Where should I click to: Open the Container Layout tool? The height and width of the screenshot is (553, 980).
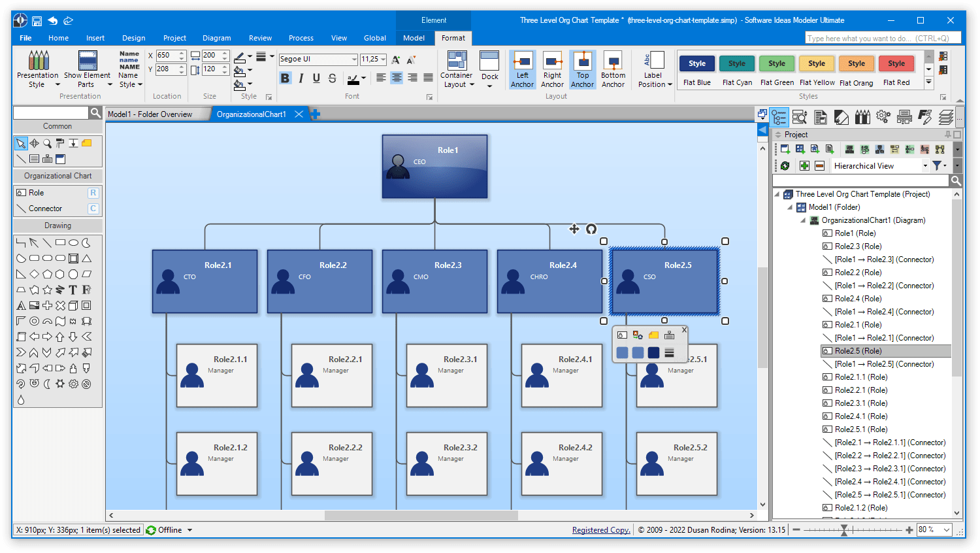(456, 69)
